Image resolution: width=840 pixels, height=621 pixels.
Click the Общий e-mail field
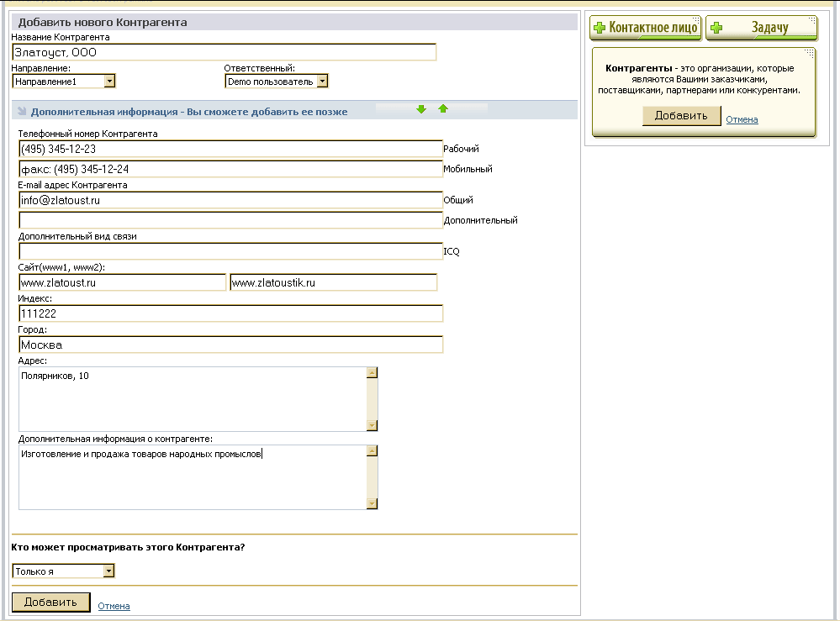tap(230, 200)
